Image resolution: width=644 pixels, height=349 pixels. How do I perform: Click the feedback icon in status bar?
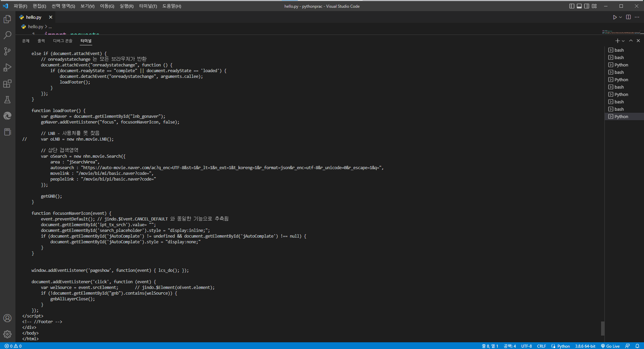(628, 346)
